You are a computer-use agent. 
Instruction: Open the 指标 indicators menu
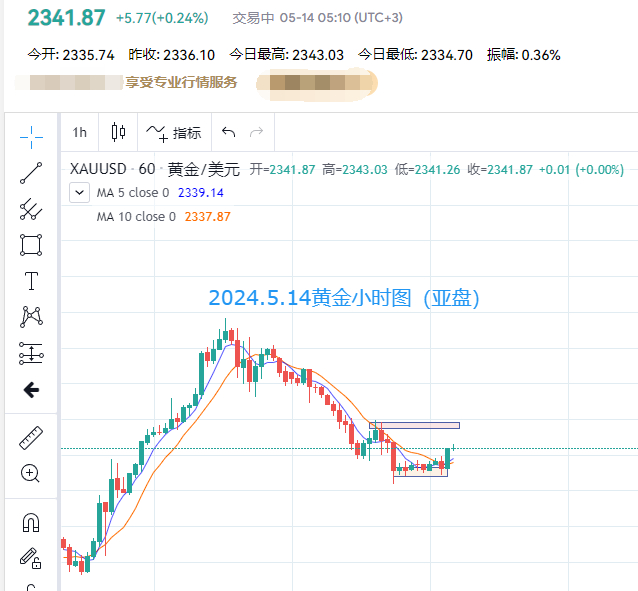pyautogui.click(x=173, y=132)
